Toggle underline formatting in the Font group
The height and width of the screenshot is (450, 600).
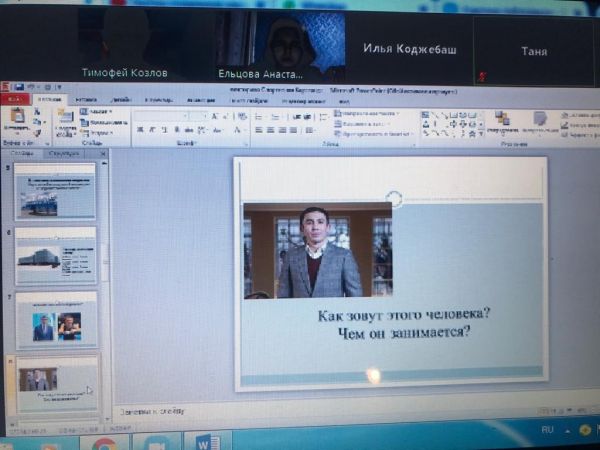(165, 130)
